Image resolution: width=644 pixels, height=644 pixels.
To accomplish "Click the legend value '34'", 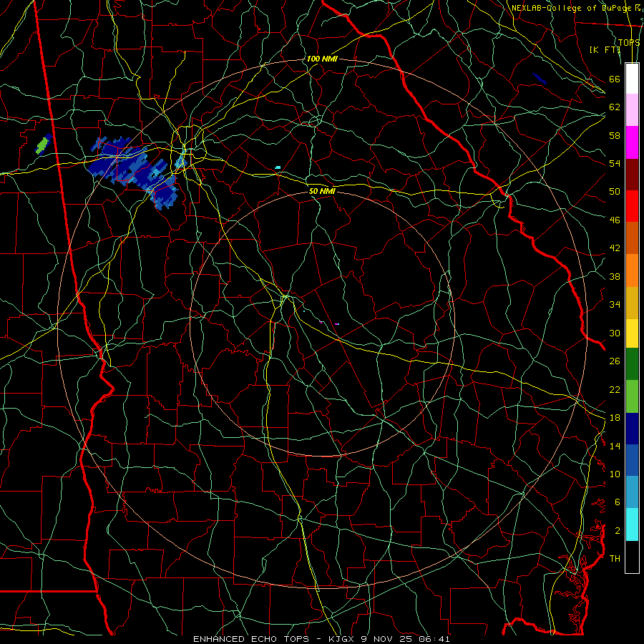I will pyautogui.click(x=615, y=305).
